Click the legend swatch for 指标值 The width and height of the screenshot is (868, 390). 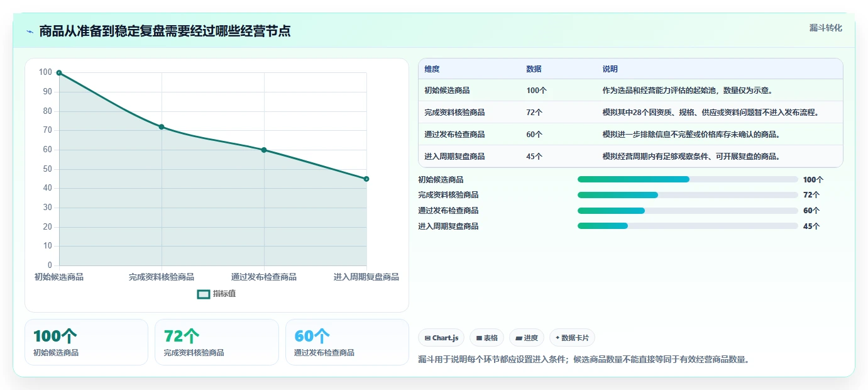click(x=204, y=294)
